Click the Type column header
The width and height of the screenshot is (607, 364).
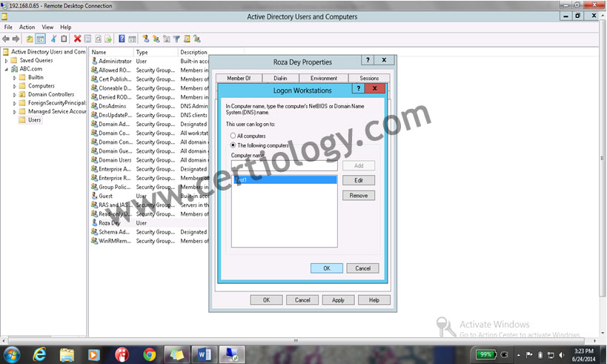coord(156,52)
